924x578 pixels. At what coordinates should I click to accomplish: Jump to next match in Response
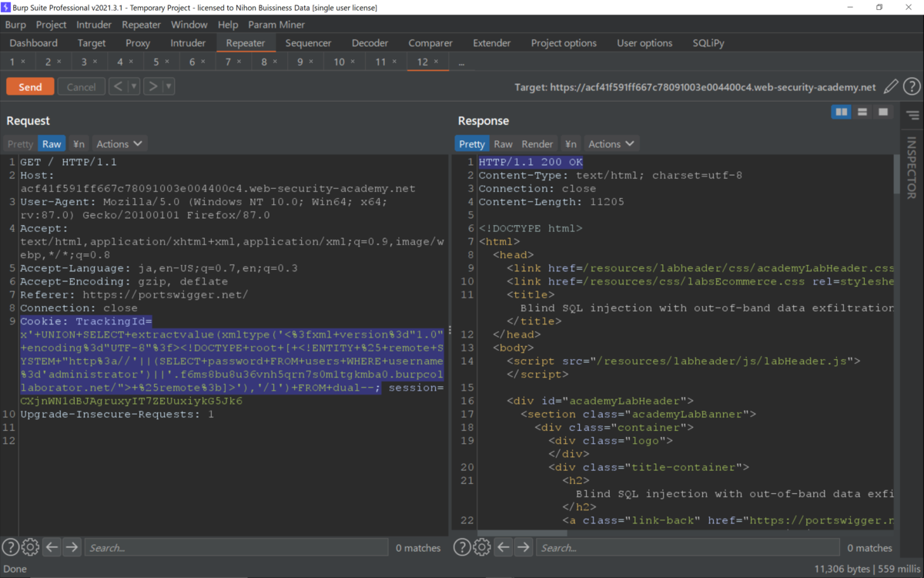coord(524,547)
